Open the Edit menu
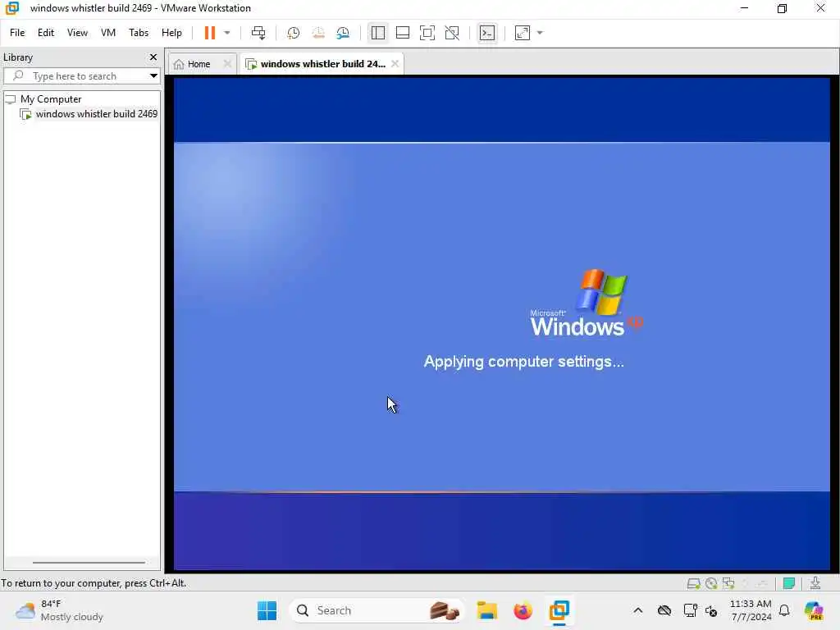 (x=46, y=33)
